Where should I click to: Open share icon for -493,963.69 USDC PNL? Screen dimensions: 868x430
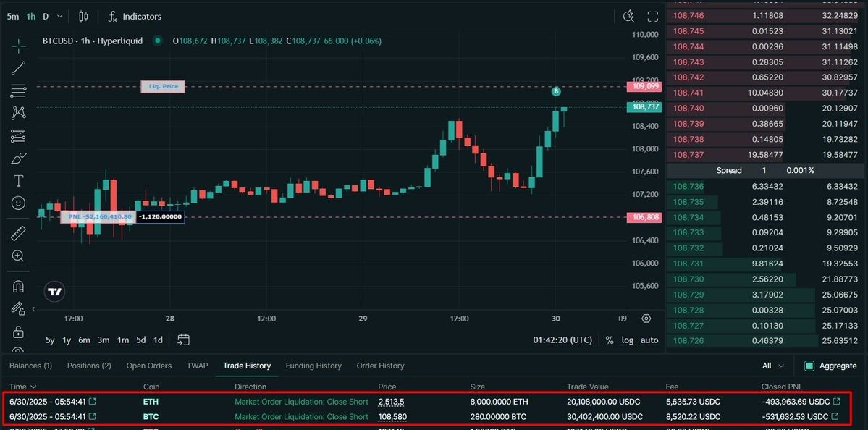coord(837,401)
